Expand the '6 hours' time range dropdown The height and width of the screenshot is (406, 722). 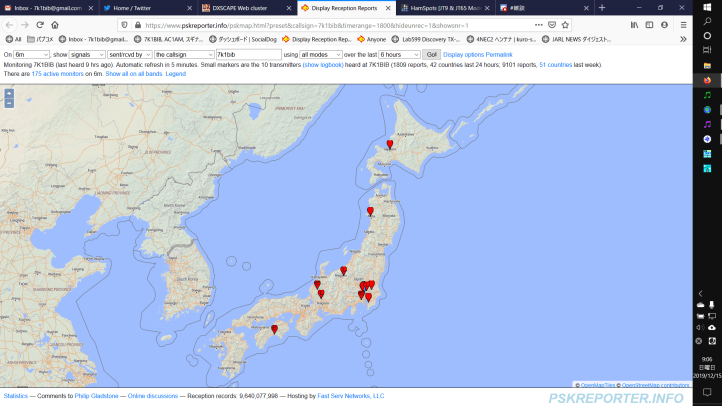[x=399, y=54]
